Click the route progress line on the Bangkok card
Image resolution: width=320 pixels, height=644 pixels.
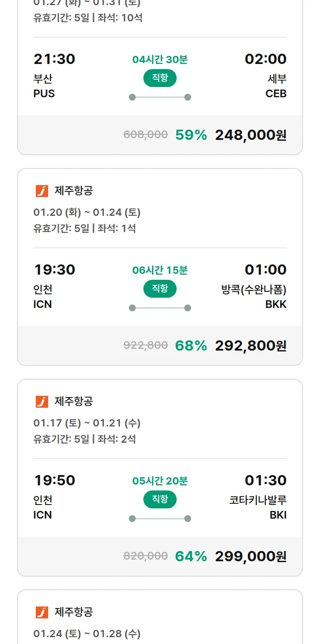[x=160, y=307]
